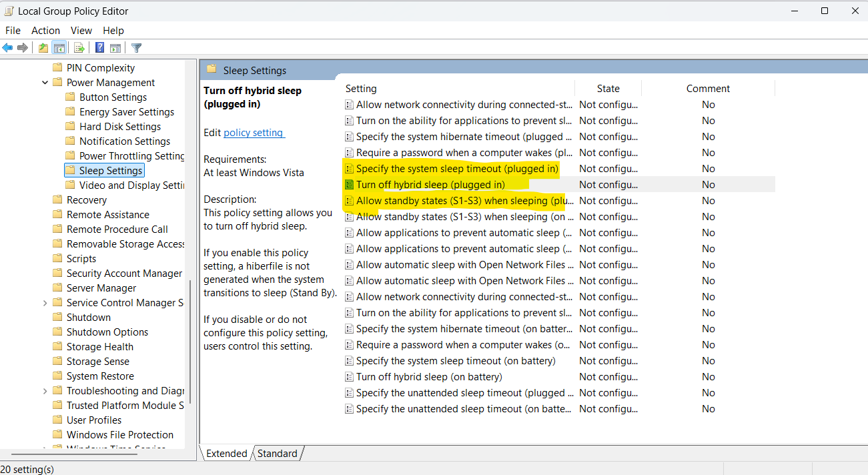Screen dimensions: 868x475
Task: Toggle Show/Hide Console Tree button
Action: point(59,47)
